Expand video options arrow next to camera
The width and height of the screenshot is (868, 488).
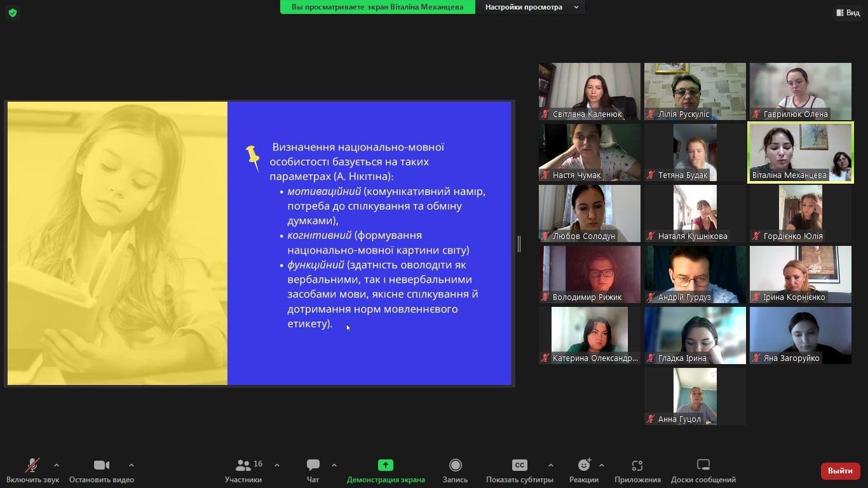pos(132,465)
